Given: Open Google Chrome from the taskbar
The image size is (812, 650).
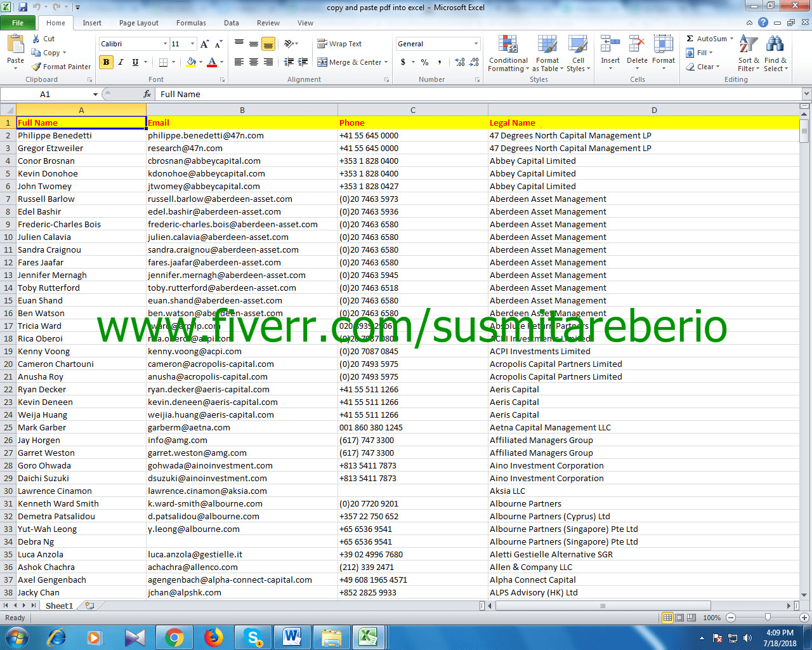Looking at the screenshot, I should [x=174, y=637].
